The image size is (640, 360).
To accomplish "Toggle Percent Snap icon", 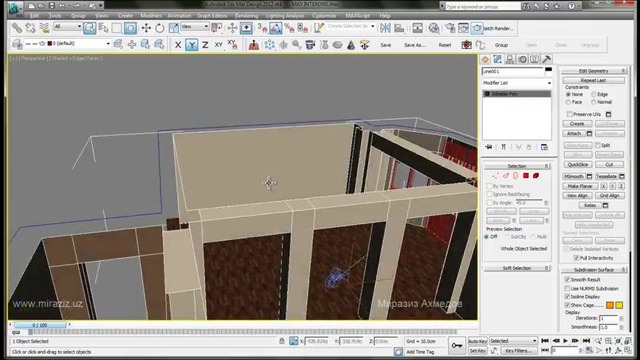I will 289,28.
